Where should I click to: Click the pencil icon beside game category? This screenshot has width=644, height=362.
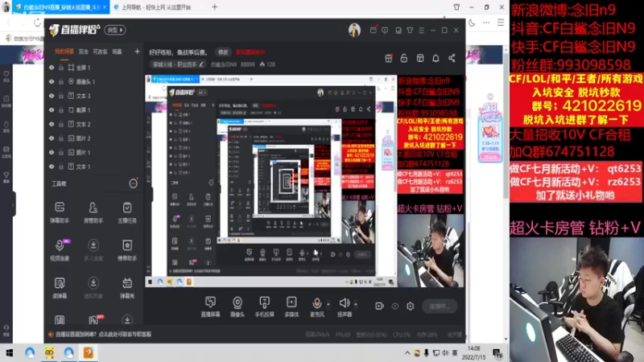tap(201, 64)
